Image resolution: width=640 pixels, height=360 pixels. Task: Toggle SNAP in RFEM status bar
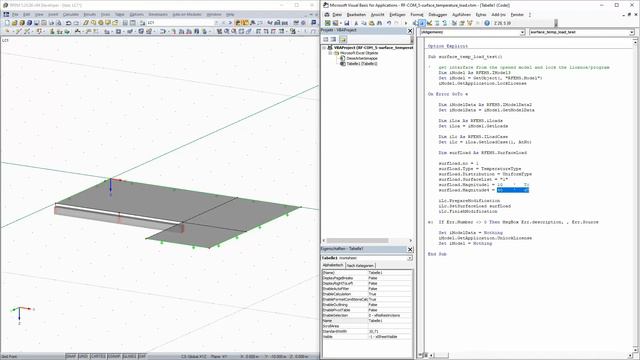pos(71,356)
